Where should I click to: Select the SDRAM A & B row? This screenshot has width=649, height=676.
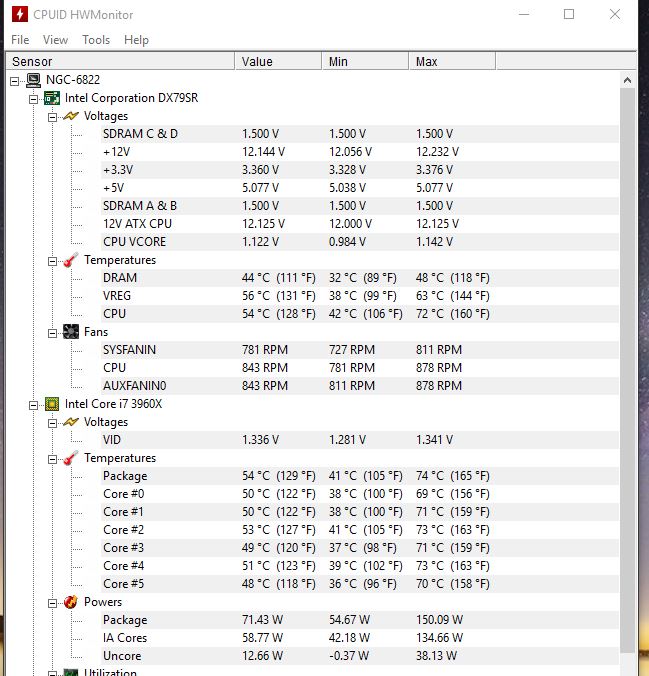[x=360, y=206]
